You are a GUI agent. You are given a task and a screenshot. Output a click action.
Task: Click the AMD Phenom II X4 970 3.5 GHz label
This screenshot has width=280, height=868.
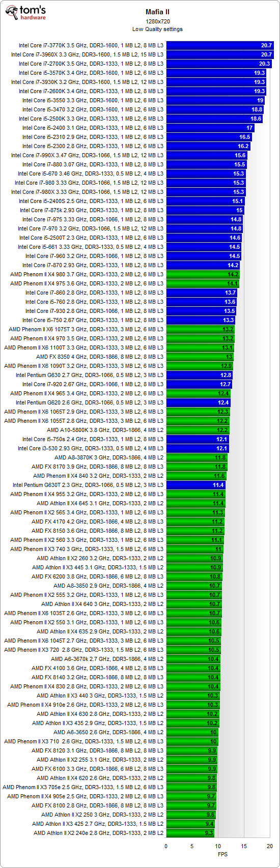pos(87,338)
